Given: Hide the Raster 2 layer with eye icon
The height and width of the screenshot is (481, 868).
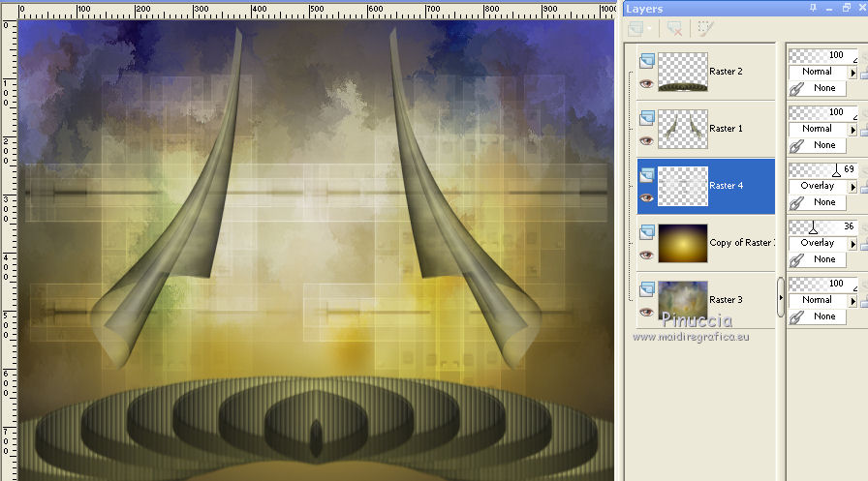Looking at the screenshot, I should [646, 83].
